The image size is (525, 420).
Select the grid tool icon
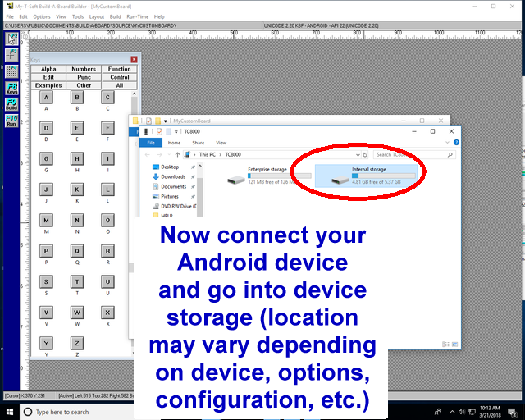(12, 71)
